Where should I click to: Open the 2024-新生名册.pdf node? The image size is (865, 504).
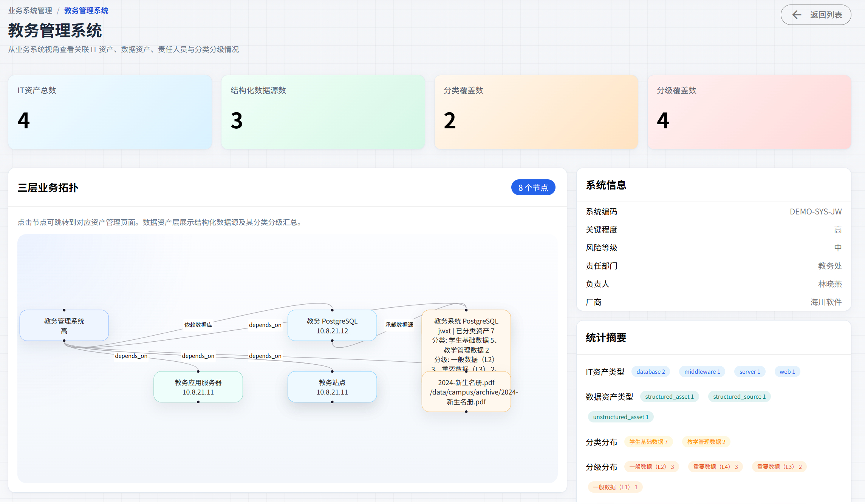tap(466, 392)
